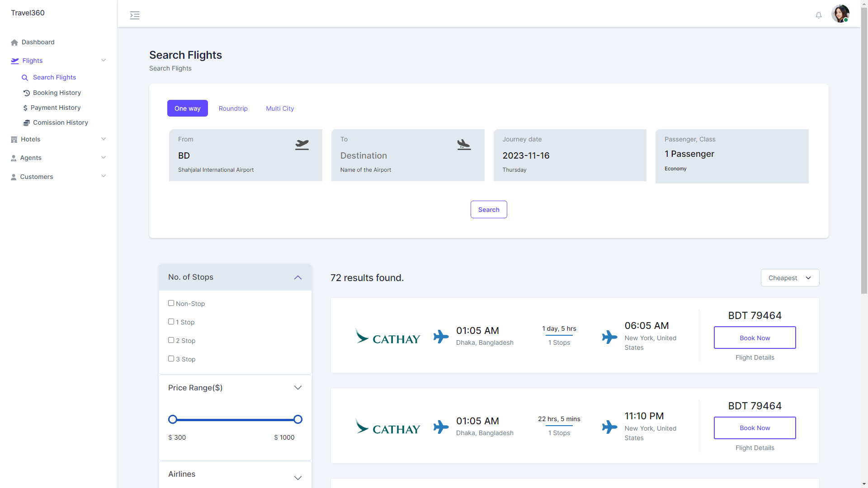Click the Agents person icon
The width and height of the screenshot is (868, 488).
(x=14, y=158)
